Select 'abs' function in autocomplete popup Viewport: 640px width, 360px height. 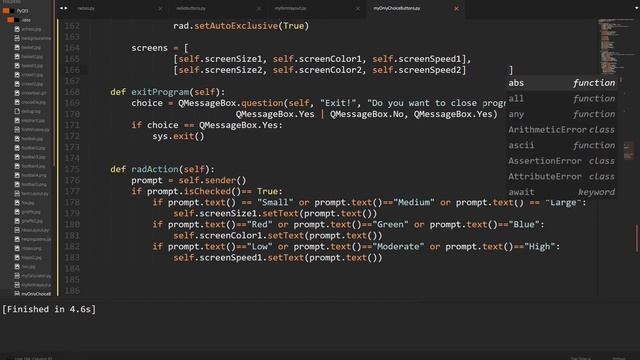pyautogui.click(x=562, y=83)
